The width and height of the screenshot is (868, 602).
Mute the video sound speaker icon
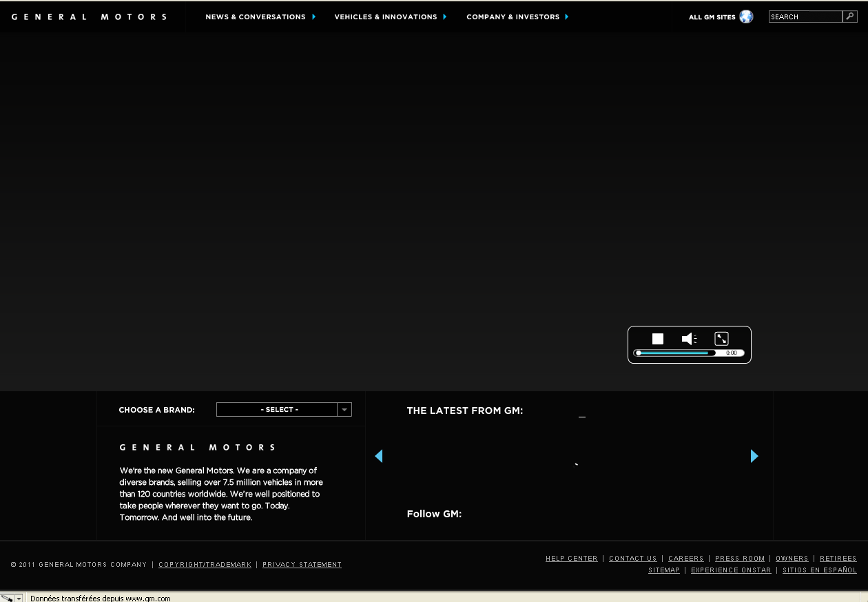pos(689,338)
